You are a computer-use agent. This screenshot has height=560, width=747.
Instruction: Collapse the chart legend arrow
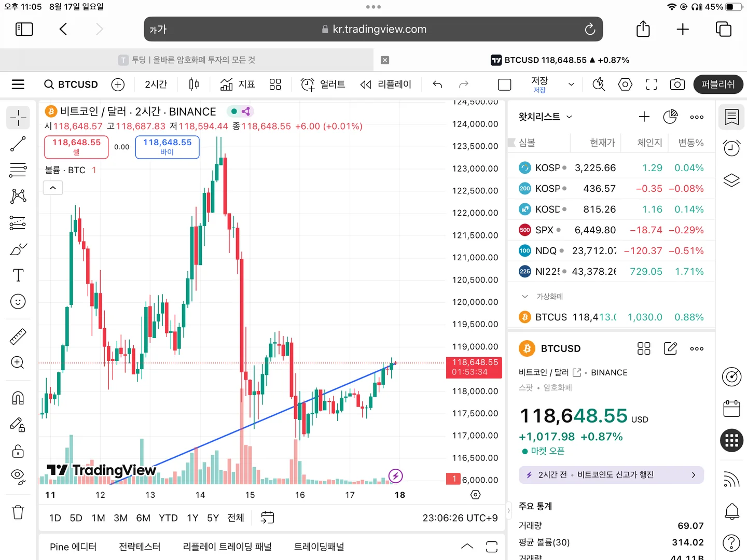tap(53, 188)
